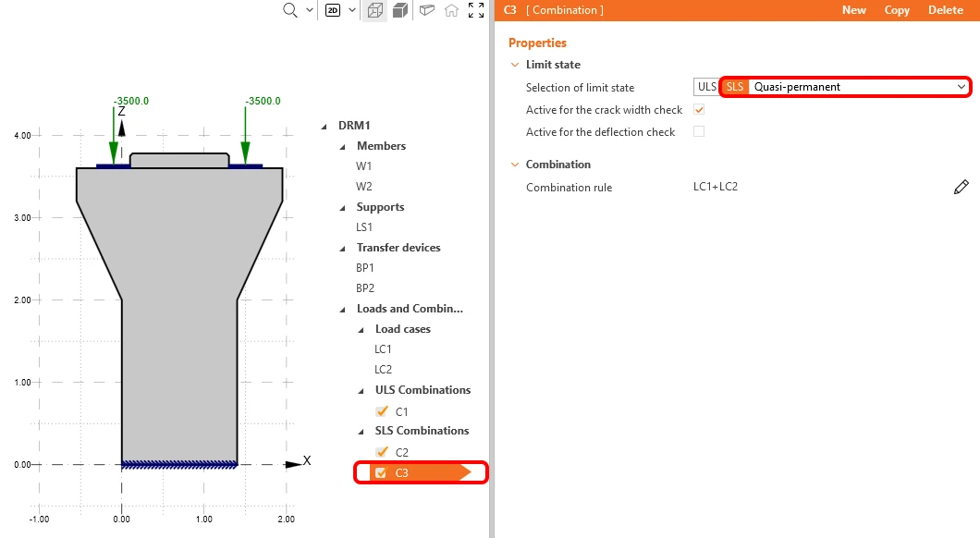Image resolution: width=980 pixels, height=538 pixels.
Task: Select member W1 in the tree
Action: (x=363, y=166)
